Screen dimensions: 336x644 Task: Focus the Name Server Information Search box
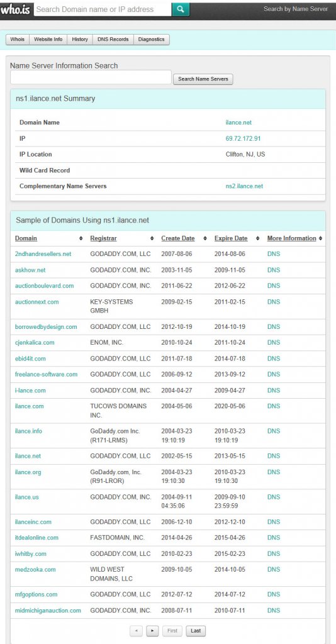coord(91,77)
